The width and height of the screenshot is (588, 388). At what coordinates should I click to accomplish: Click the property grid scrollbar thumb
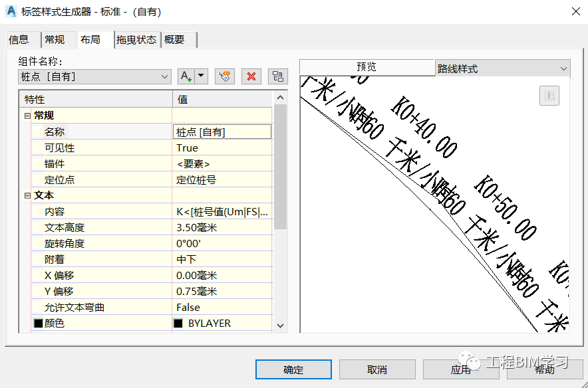point(280,167)
